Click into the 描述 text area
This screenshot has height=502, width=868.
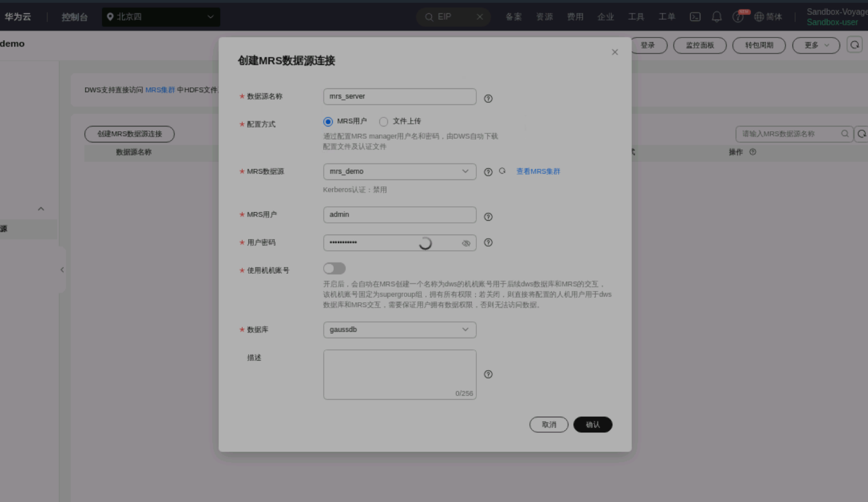coord(400,374)
